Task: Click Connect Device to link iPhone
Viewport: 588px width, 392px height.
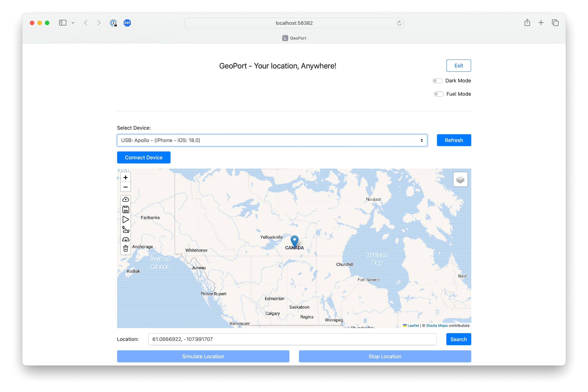Action: pyautogui.click(x=144, y=158)
